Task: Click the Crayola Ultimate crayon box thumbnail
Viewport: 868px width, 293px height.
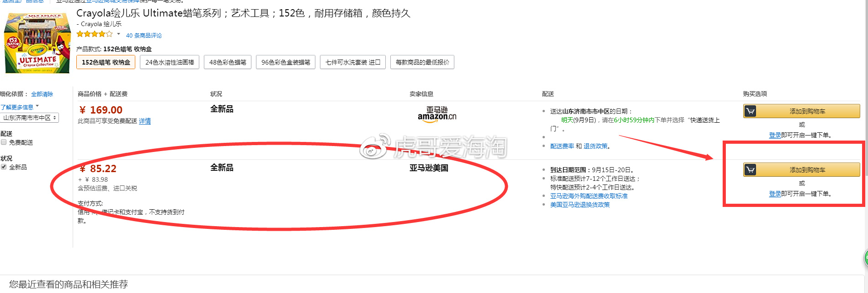Action: pyautogui.click(x=37, y=43)
